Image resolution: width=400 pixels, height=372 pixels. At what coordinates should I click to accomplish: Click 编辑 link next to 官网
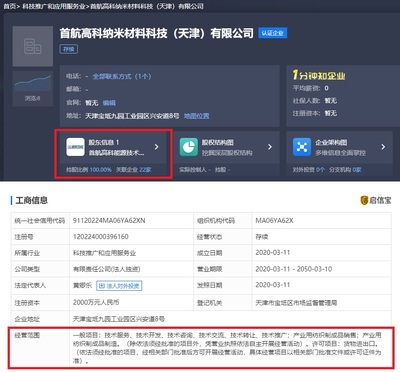[x=109, y=103]
